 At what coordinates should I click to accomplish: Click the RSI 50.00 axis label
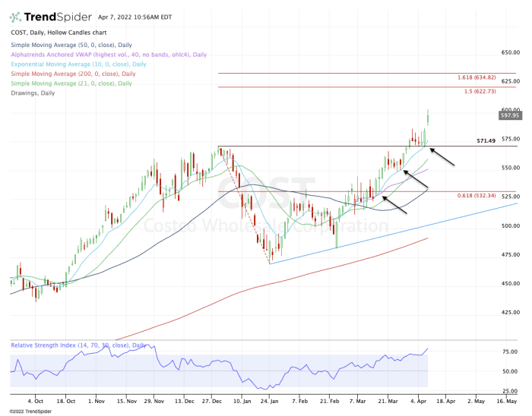(x=510, y=372)
